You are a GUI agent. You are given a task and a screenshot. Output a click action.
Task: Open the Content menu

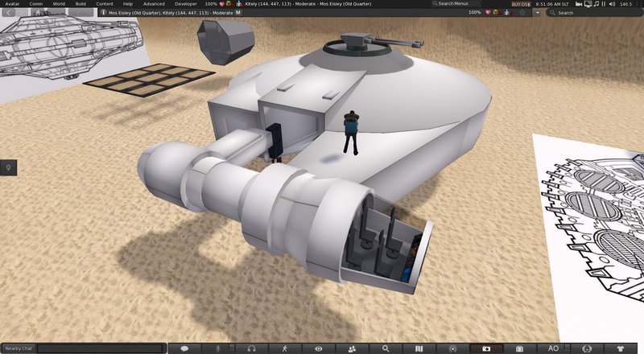click(105, 4)
